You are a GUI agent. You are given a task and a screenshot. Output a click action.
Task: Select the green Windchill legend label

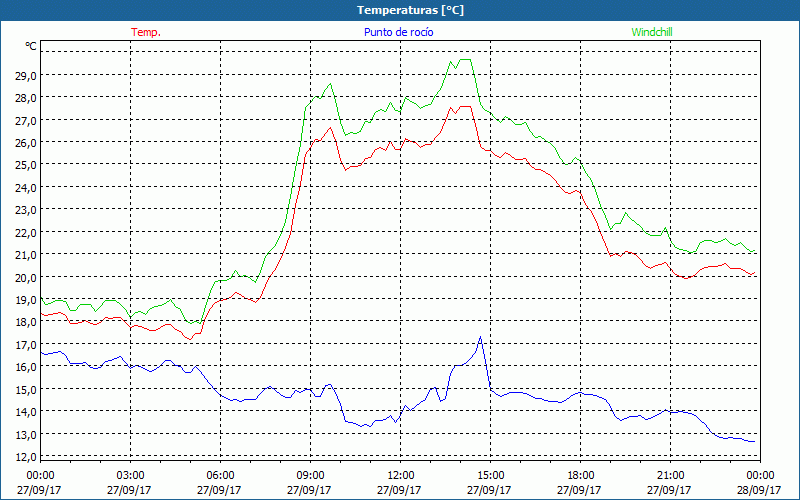click(652, 32)
